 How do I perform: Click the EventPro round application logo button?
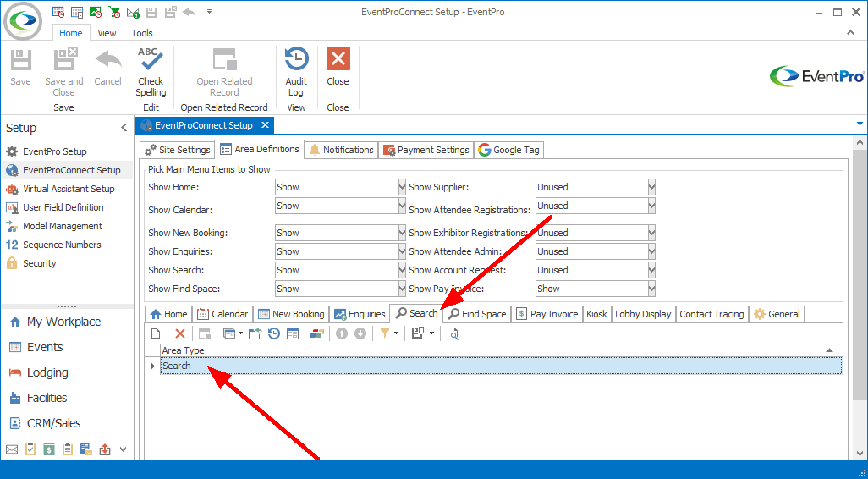23,21
